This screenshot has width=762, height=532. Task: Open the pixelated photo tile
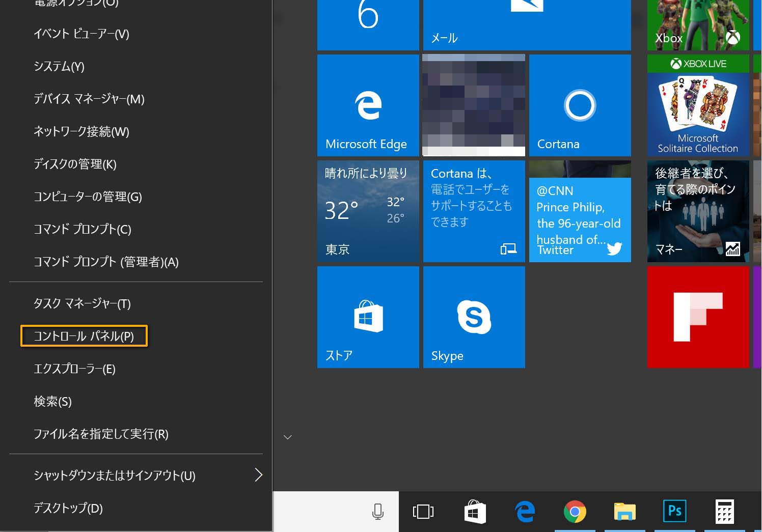(474, 105)
